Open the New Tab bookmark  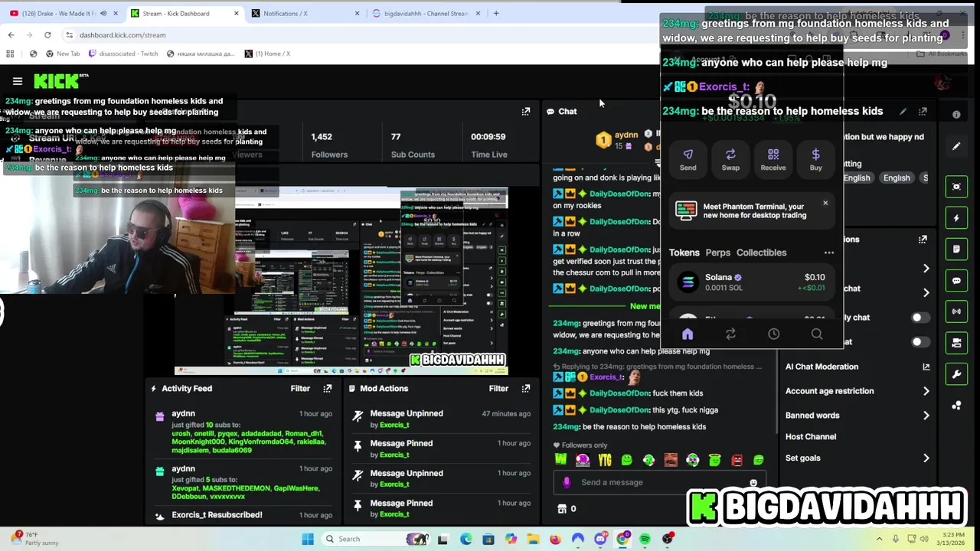coord(62,54)
